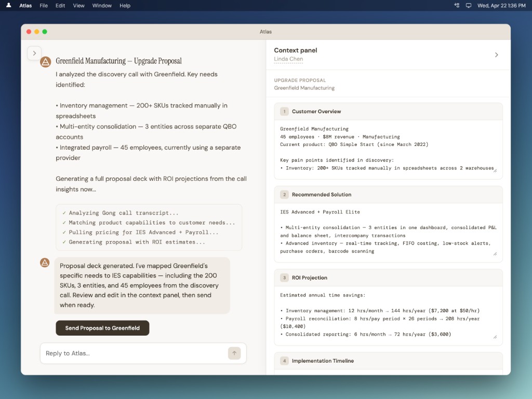Click the 'UPGRADE PROPOSAL' label
532x399 pixels.
click(300, 81)
